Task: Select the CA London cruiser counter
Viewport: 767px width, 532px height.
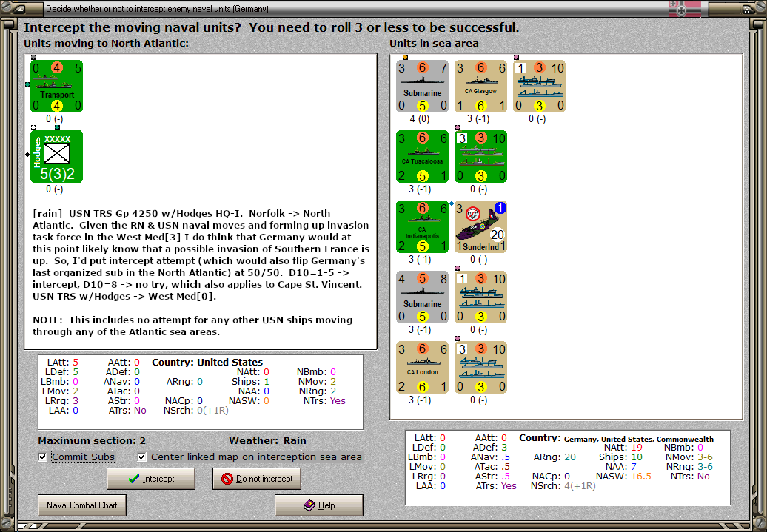Action: click(422, 367)
